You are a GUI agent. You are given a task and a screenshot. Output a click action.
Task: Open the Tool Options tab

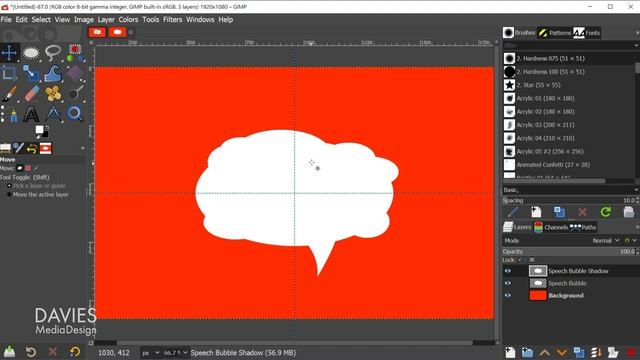pos(5,148)
